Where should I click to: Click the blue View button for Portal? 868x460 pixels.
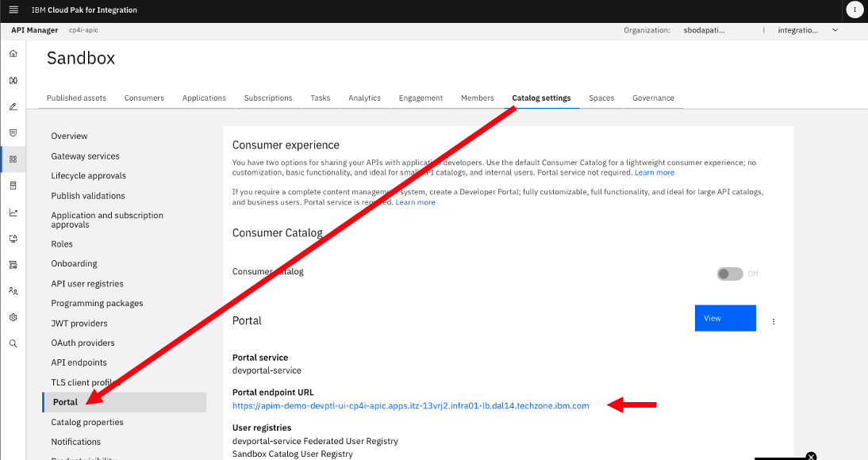click(725, 318)
